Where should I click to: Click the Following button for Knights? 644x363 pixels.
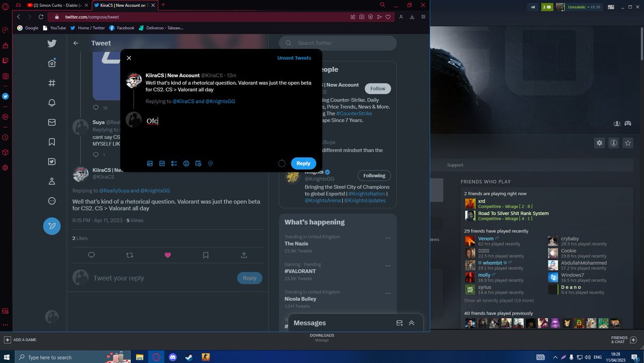(374, 176)
